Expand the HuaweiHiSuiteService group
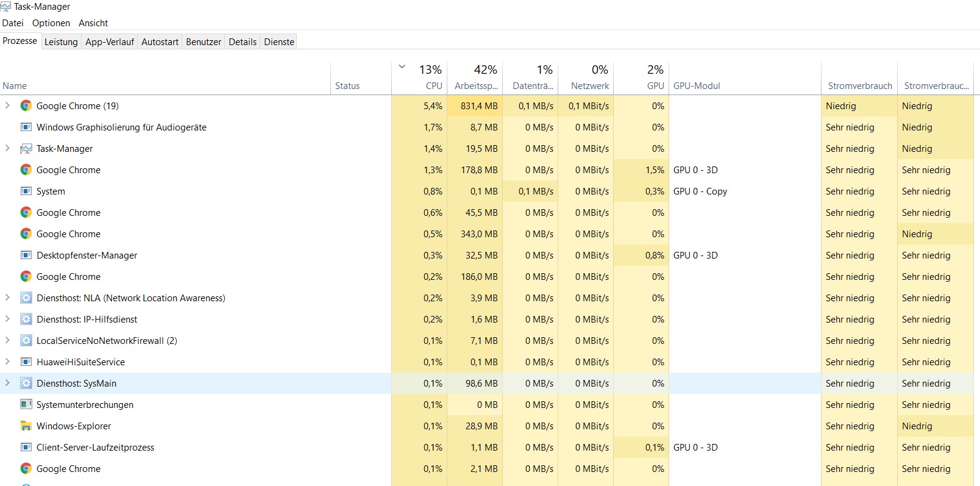Screen dimensions: 980x486 coord(7,362)
